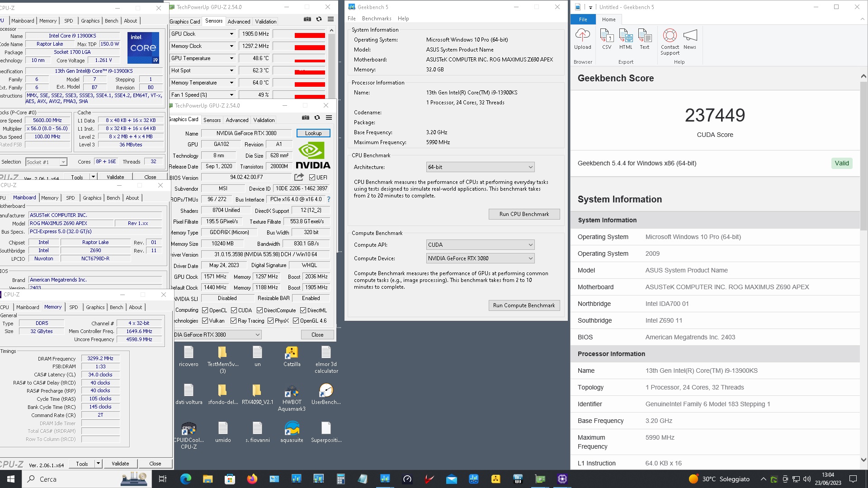This screenshot has height=488, width=868.
Task: Open HWBOT Aquamark3 desktop shortcut
Action: 292,398
